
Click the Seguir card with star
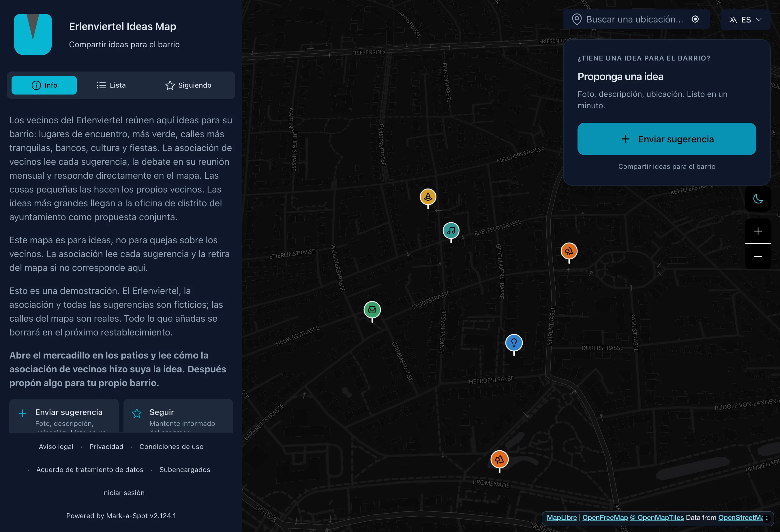(x=178, y=416)
